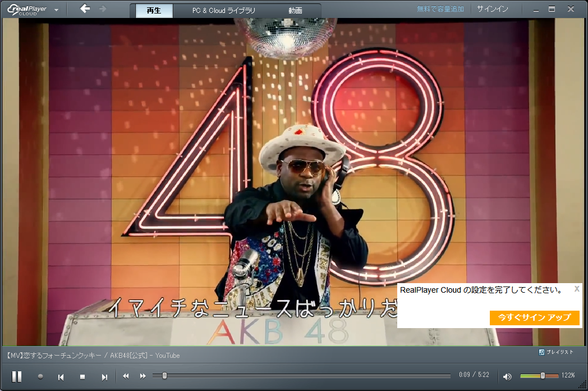The image size is (588, 391).
Task: Open the RealPlayer Cloud logo menu
Action: 33,10
